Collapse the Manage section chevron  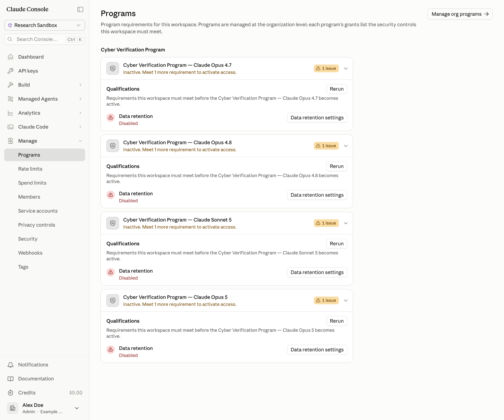pyautogui.click(x=80, y=141)
